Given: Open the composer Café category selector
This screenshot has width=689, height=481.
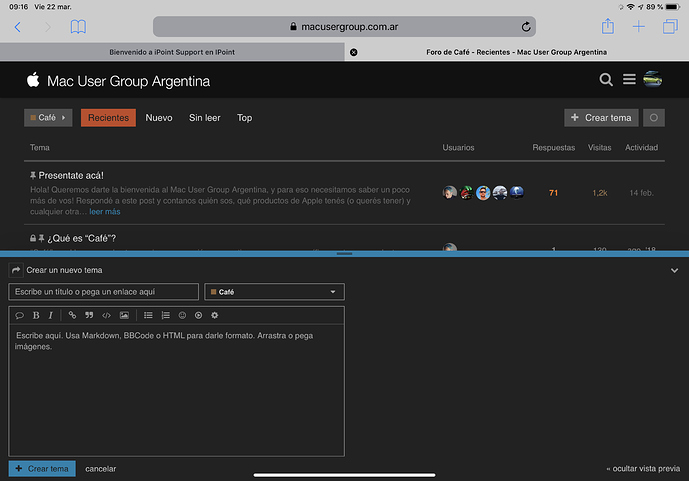Looking at the screenshot, I should coord(274,292).
